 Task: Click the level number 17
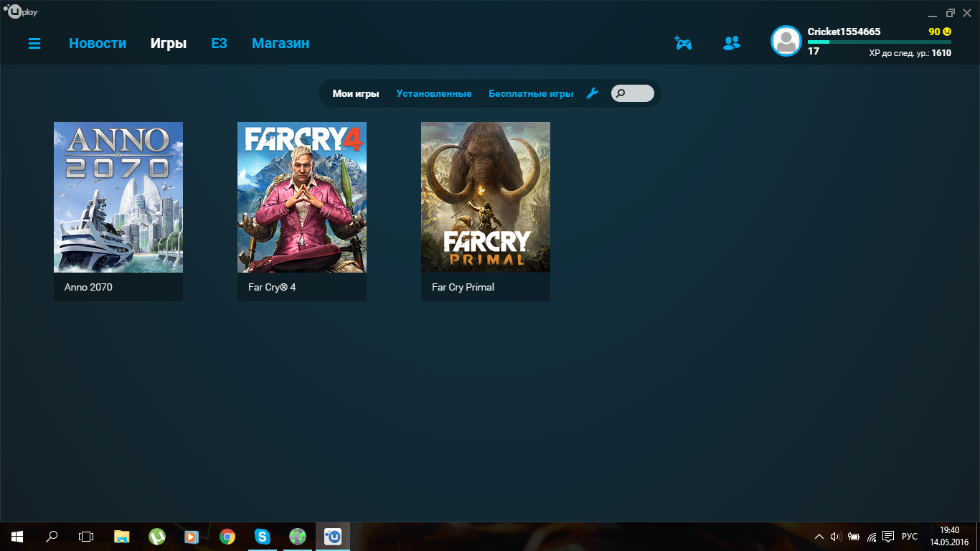(x=814, y=52)
